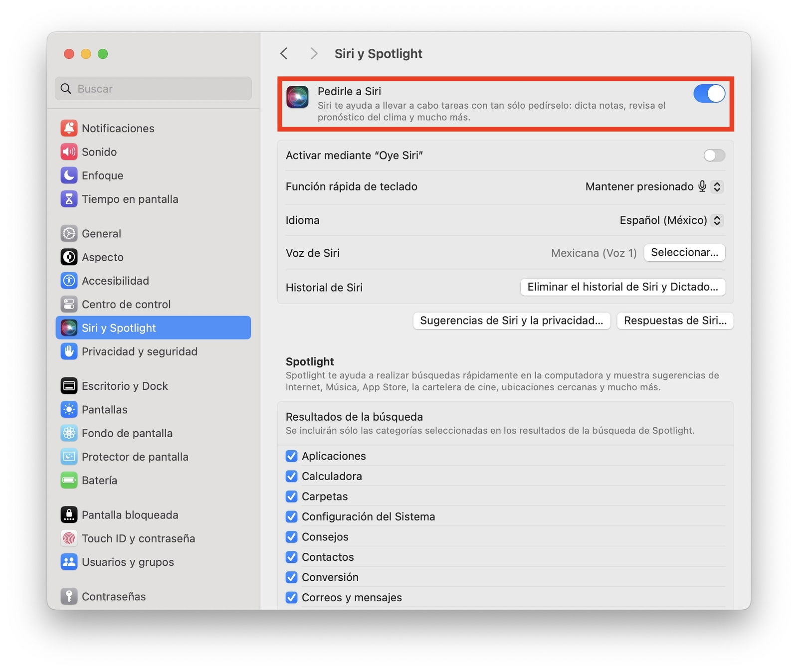Click the Protector de pantalla icon

[69, 457]
